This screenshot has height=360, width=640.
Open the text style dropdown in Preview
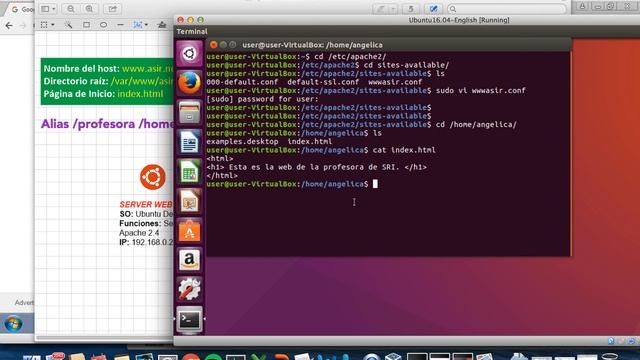point(140,25)
